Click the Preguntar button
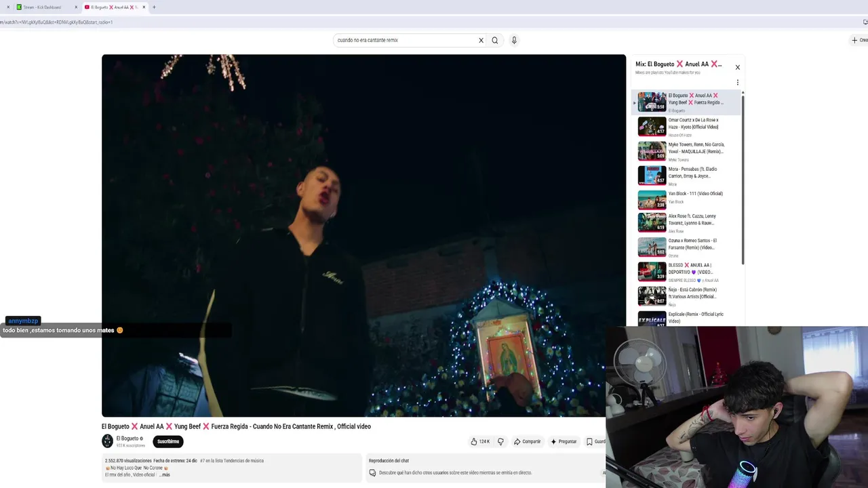Viewport: 868px width, 488px height. (x=564, y=441)
